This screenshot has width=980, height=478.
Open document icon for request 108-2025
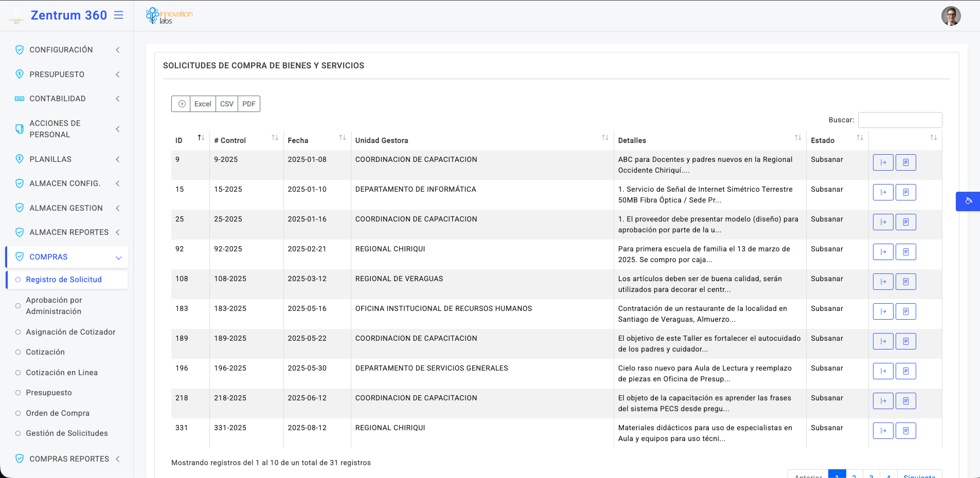(906, 282)
